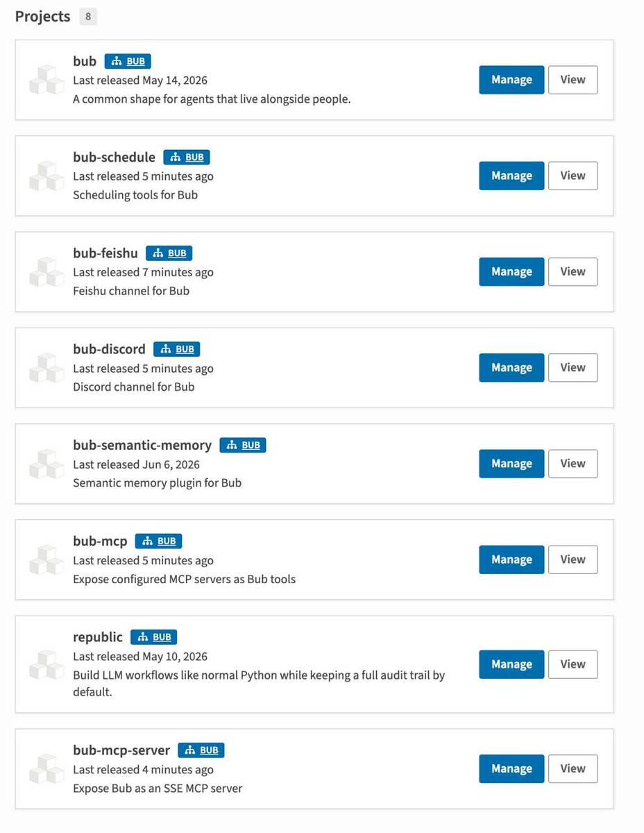Click the package cube icon for bub-mcp

point(46,559)
